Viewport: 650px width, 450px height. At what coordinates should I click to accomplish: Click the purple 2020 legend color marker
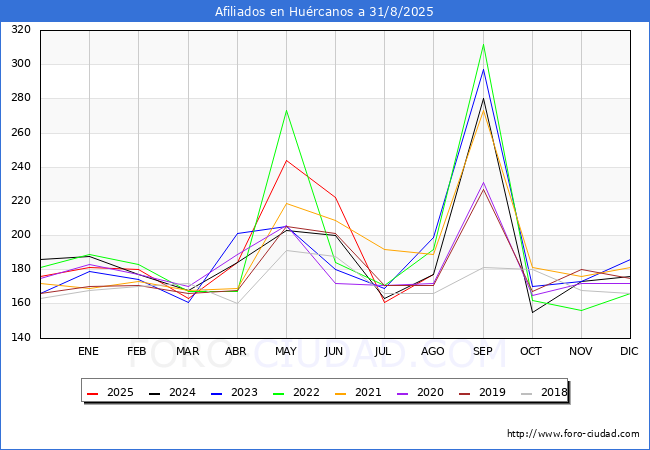click(403, 393)
